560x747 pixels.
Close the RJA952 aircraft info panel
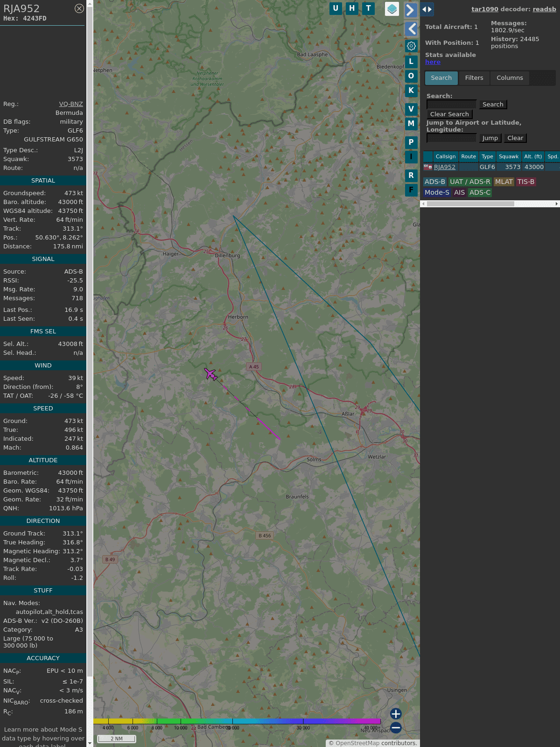coord(79,8)
